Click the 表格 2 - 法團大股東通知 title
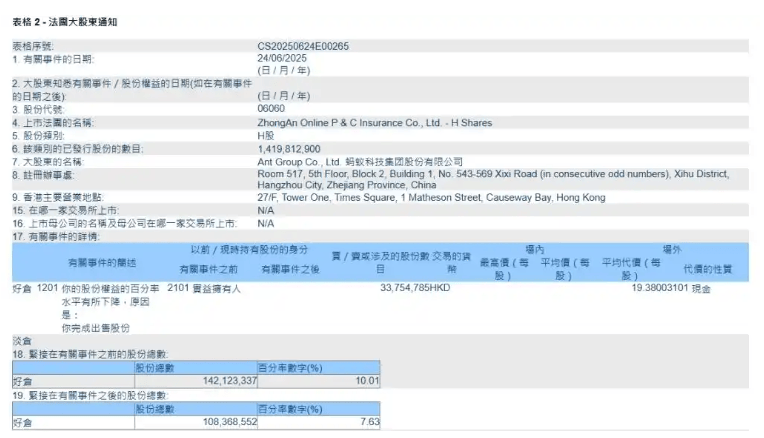The height and width of the screenshot is (438, 764). [x=65, y=22]
